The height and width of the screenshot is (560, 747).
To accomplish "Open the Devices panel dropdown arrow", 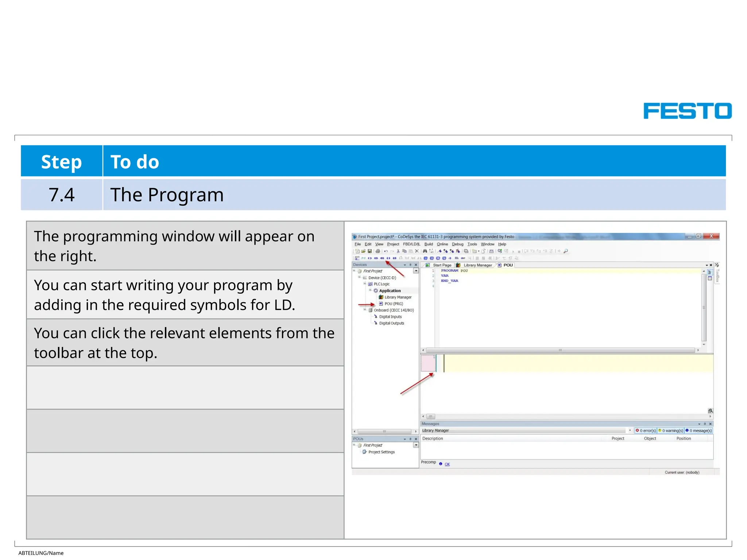I will pos(405,265).
